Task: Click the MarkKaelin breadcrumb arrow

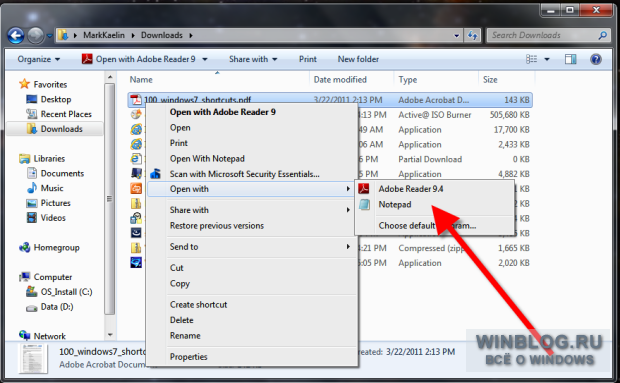Action: pos(133,35)
